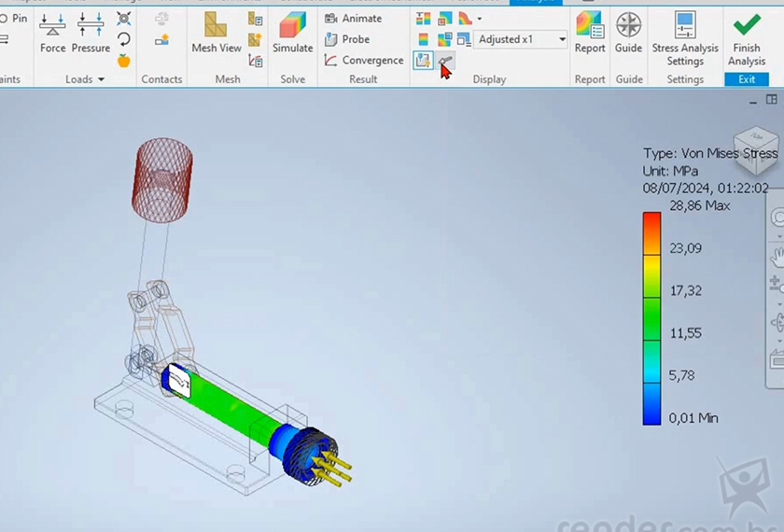Click the Animate result button
The image size is (784, 532).
(353, 18)
